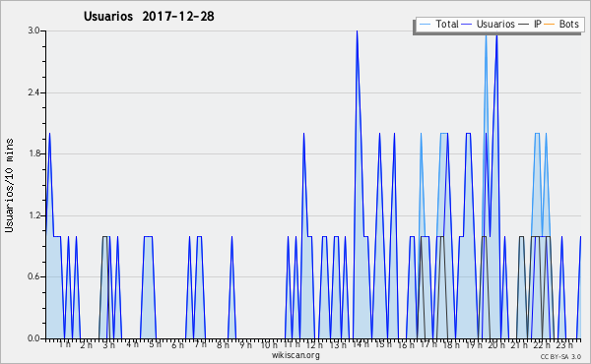Click the '18 h' x-axis label
The height and width of the screenshot is (364, 591).
click(x=451, y=344)
